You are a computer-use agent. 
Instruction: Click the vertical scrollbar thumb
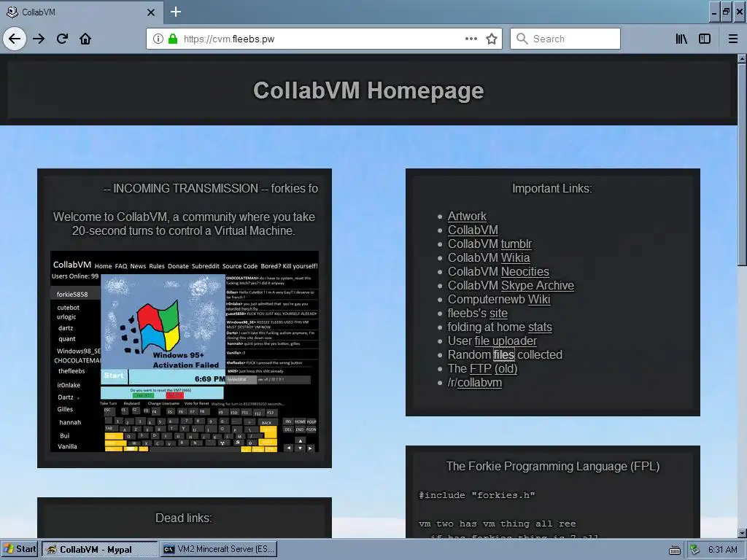coord(742,164)
